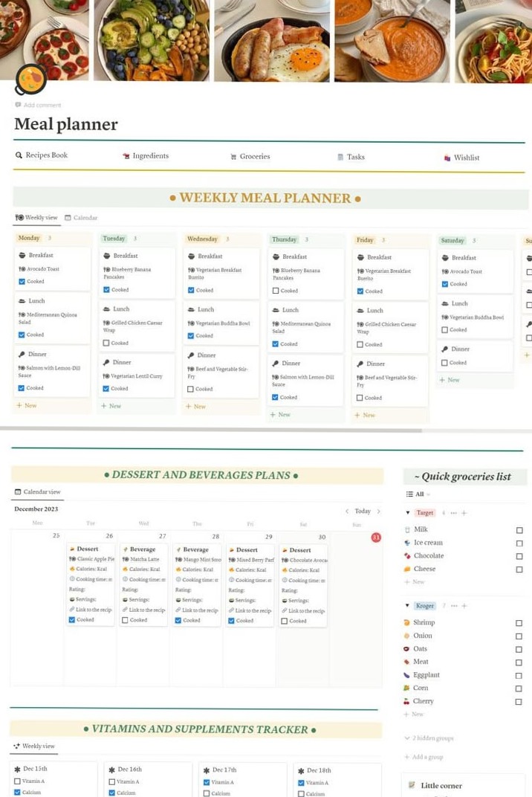Click the Chocolate item icon

[x=407, y=556]
